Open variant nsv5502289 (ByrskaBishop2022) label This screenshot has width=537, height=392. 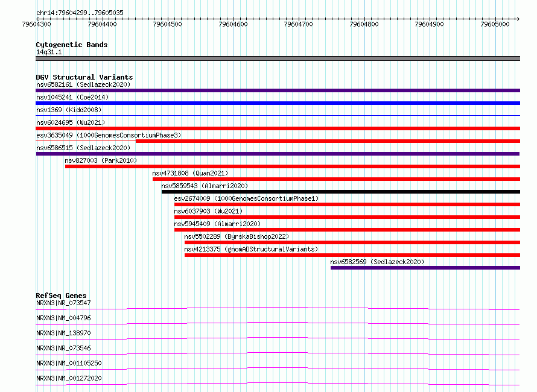[237, 236]
